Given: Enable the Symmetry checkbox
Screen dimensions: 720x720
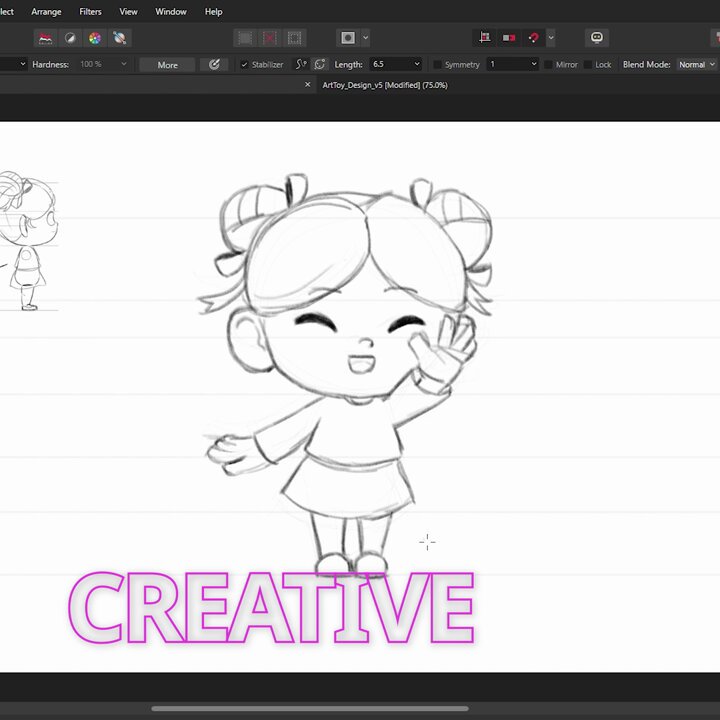Looking at the screenshot, I should [438, 65].
